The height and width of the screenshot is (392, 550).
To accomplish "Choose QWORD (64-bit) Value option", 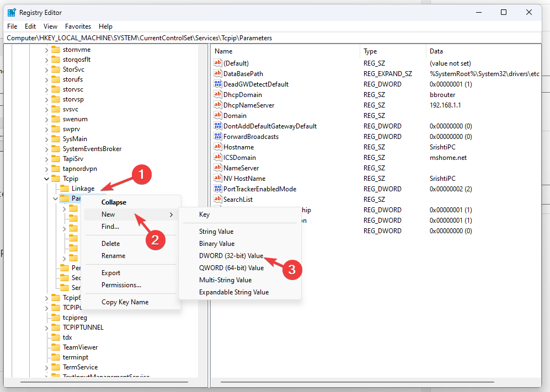I will pos(231,268).
